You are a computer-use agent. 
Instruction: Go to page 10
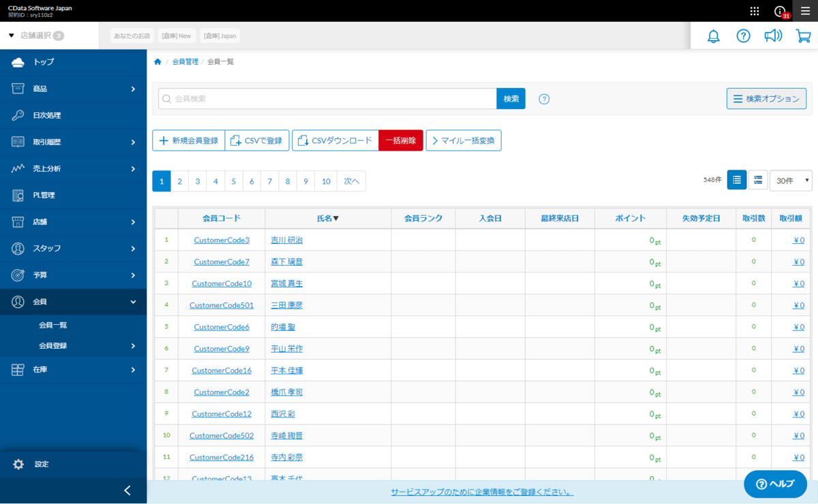326,181
